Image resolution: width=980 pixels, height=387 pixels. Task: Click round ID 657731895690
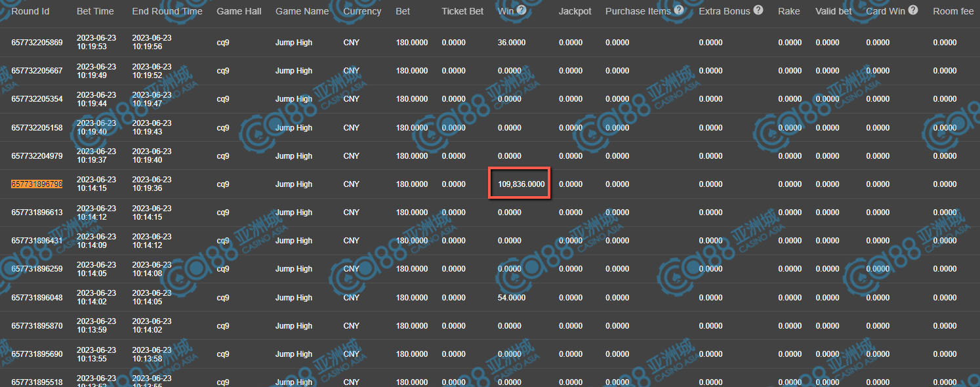tap(37, 354)
